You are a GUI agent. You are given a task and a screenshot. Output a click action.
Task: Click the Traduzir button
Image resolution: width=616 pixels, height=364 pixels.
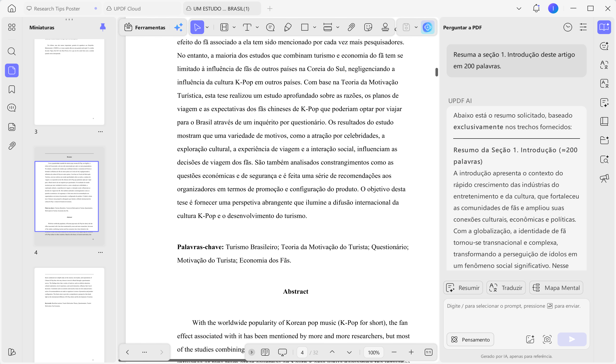506,288
